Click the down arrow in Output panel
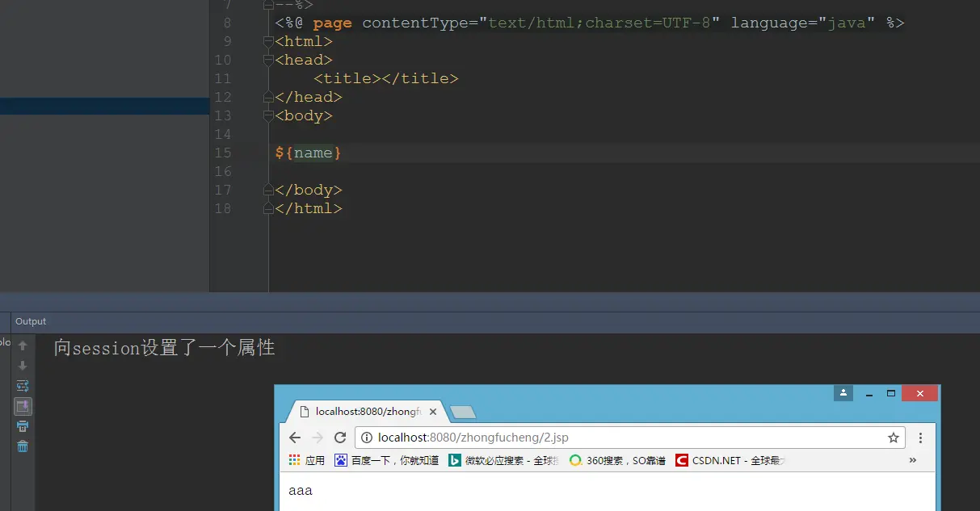Screen dimensions: 980x511 (x=23, y=366)
